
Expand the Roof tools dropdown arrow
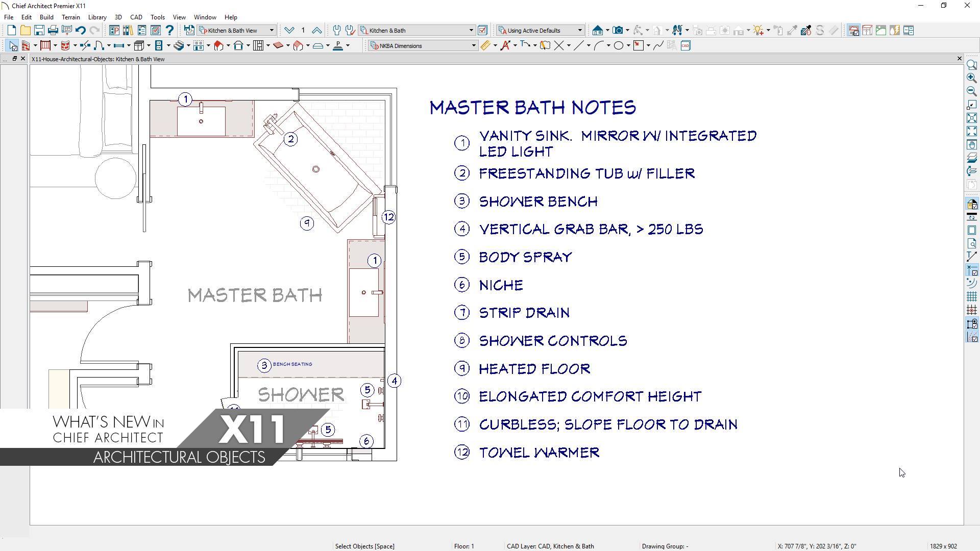point(228,46)
